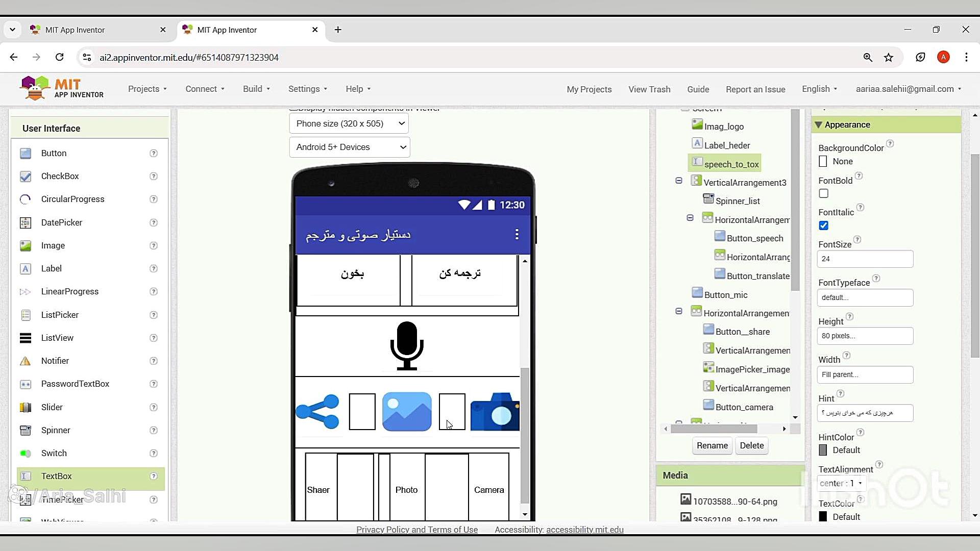This screenshot has height=551, width=980.
Task: Open the Android 5+ Devices dropdown
Action: (x=349, y=147)
